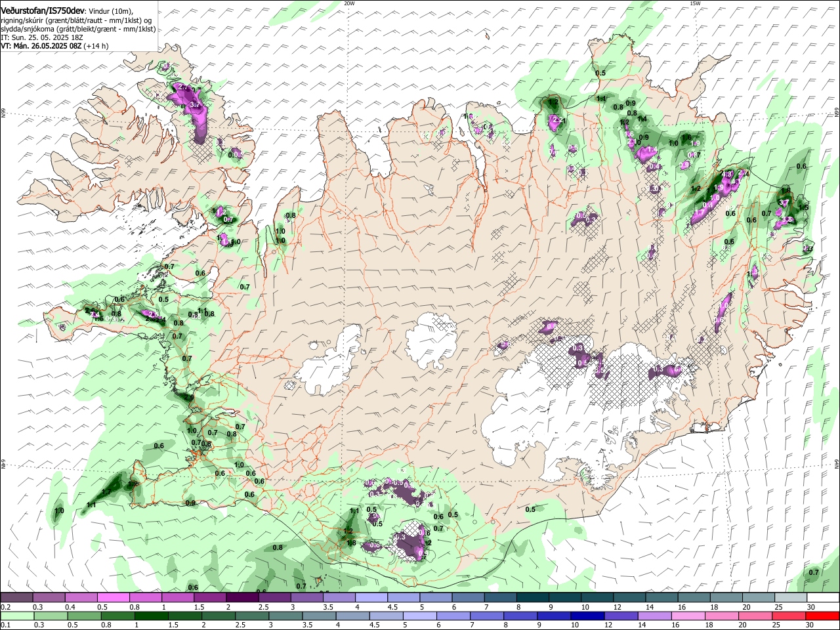Click the initial time 'IT: Sun. 25. 05. 2025 18Z'
840x630 pixels.
(42, 37)
